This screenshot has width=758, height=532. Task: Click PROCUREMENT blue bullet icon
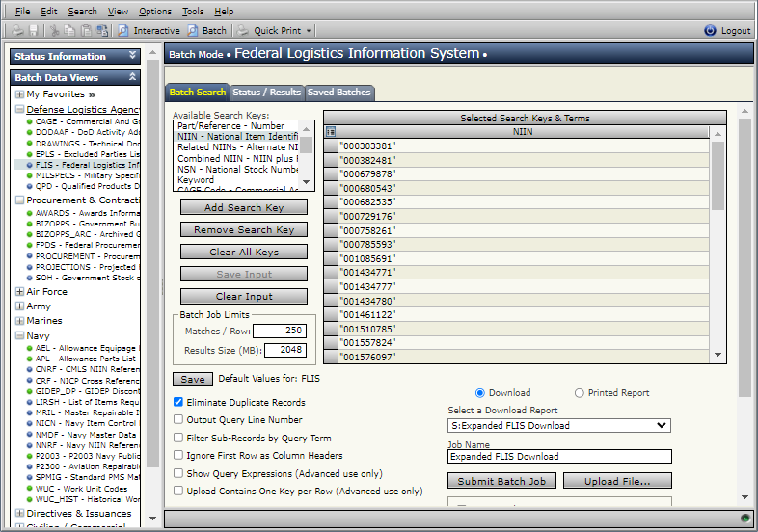30,256
